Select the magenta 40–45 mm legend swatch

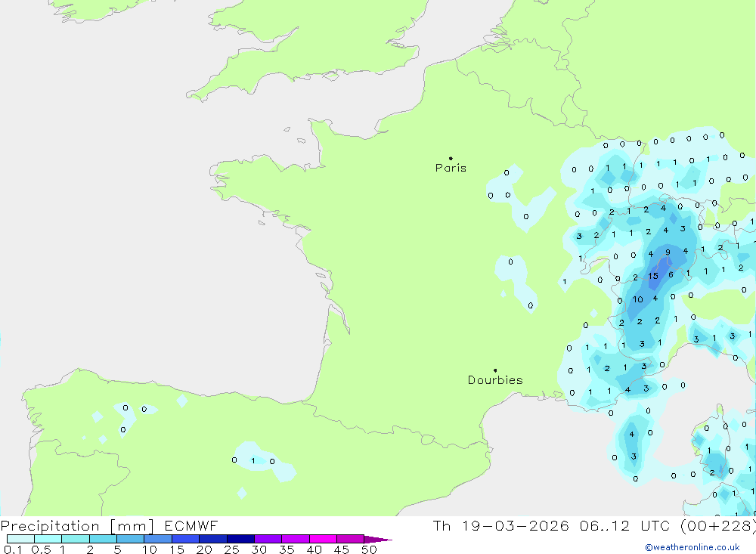[323, 539]
